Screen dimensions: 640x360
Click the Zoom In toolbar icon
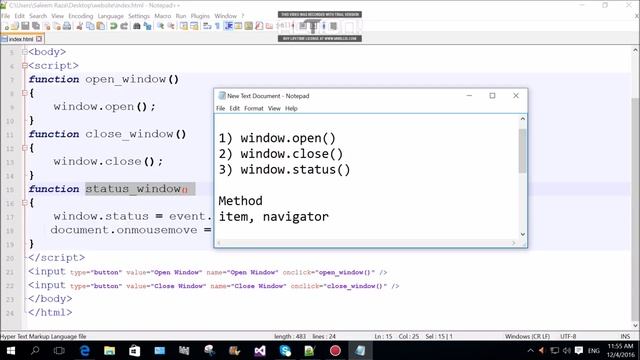[160, 26]
